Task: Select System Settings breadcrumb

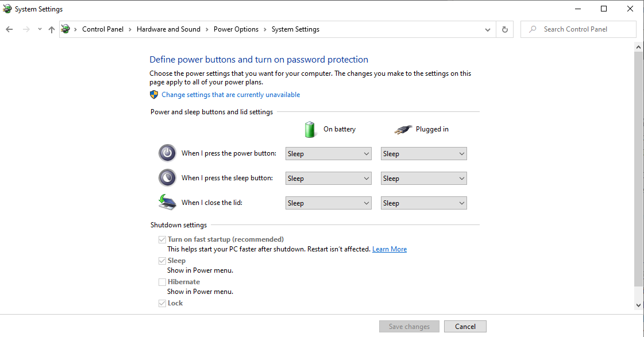Action: click(x=295, y=29)
